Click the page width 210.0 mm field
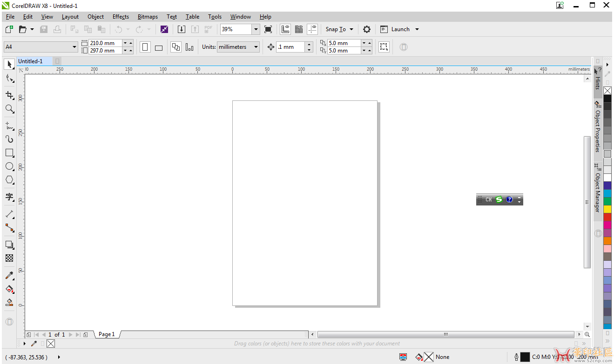 pyautogui.click(x=105, y=43)
